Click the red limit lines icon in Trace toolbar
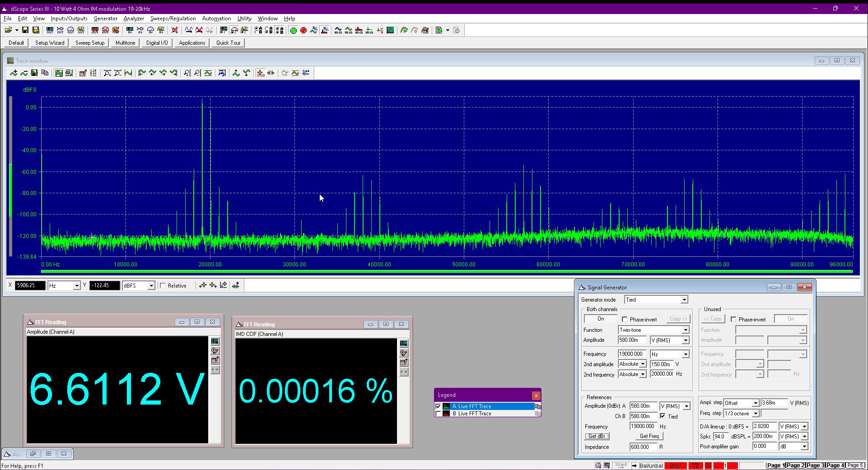The height and width of the screenshot is (470, 868). pos(295,73)
